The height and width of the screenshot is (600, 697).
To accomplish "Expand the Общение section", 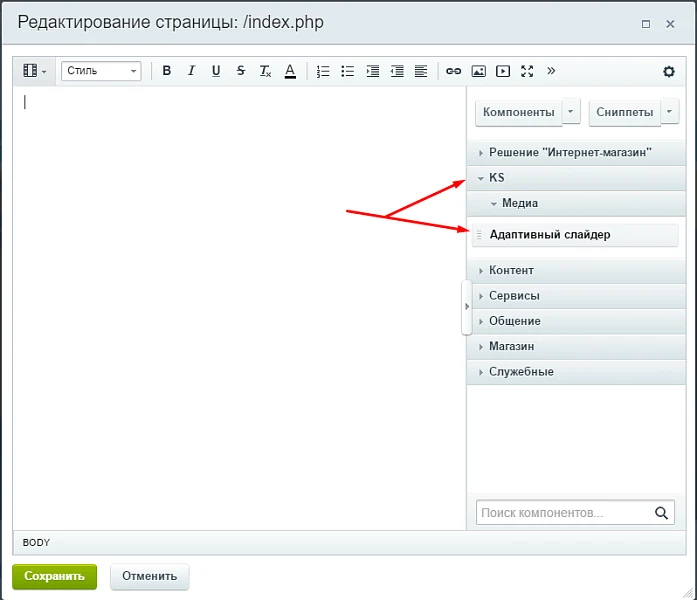I will (x=576, y=321).
